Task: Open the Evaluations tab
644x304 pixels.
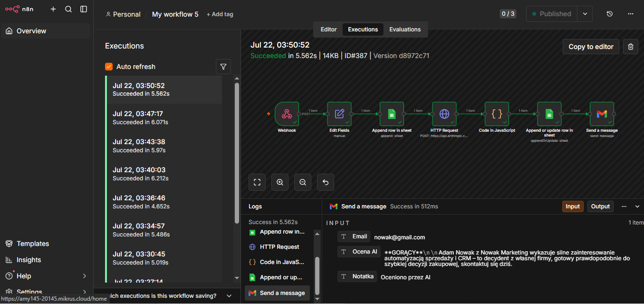Action: tap(405, 29)
